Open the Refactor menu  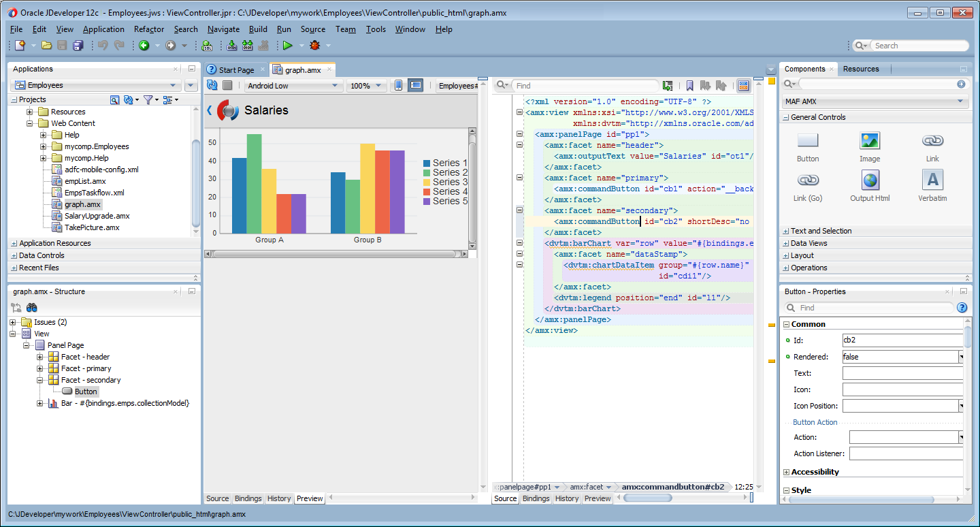149,29
